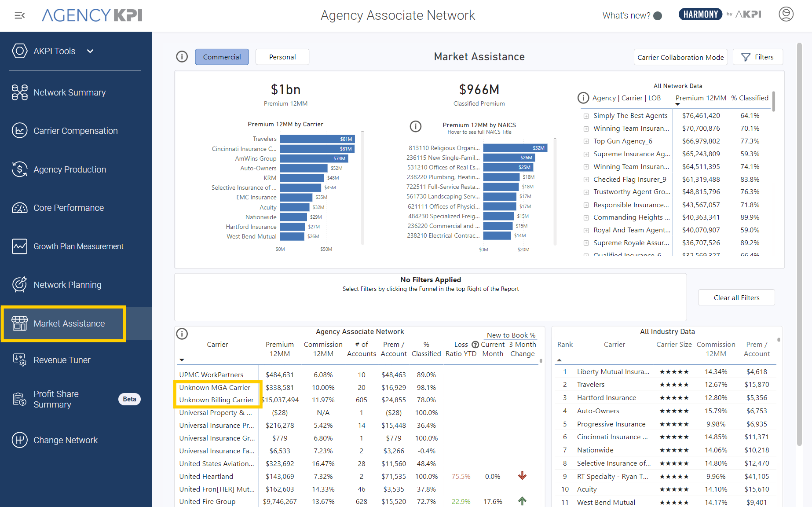Click the Network Summary sidebar icon
This screenshot has height=507, width=812.
pos(19,92)
